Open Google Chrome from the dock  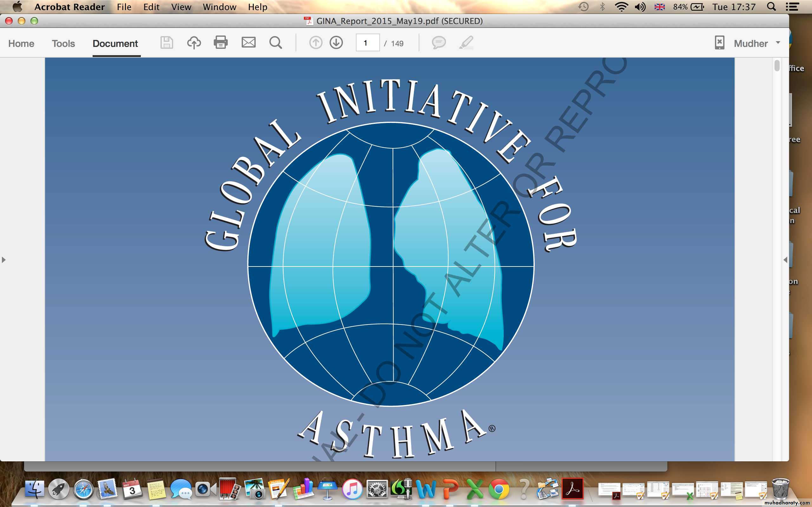coord(499,489)
